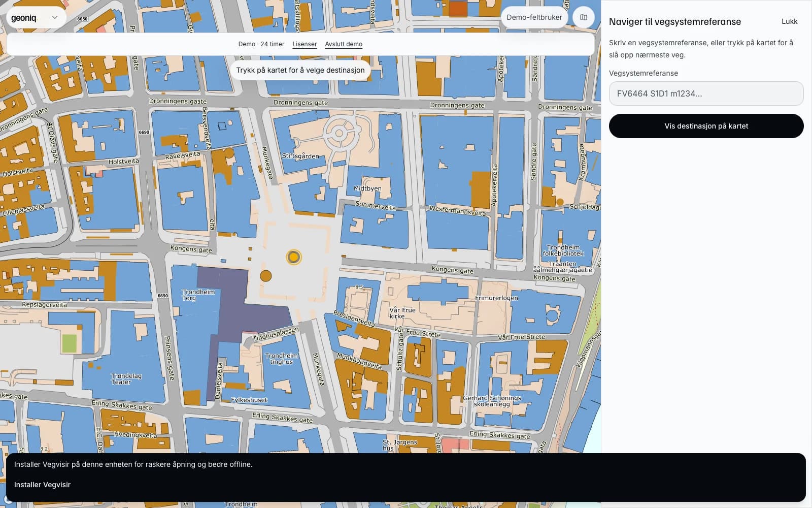
Task: Open the map layers icon button
Action: (x=584, y=17)
